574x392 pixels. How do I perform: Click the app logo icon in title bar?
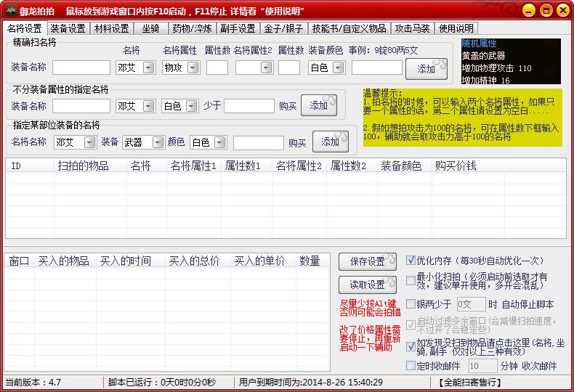point(11,10)
